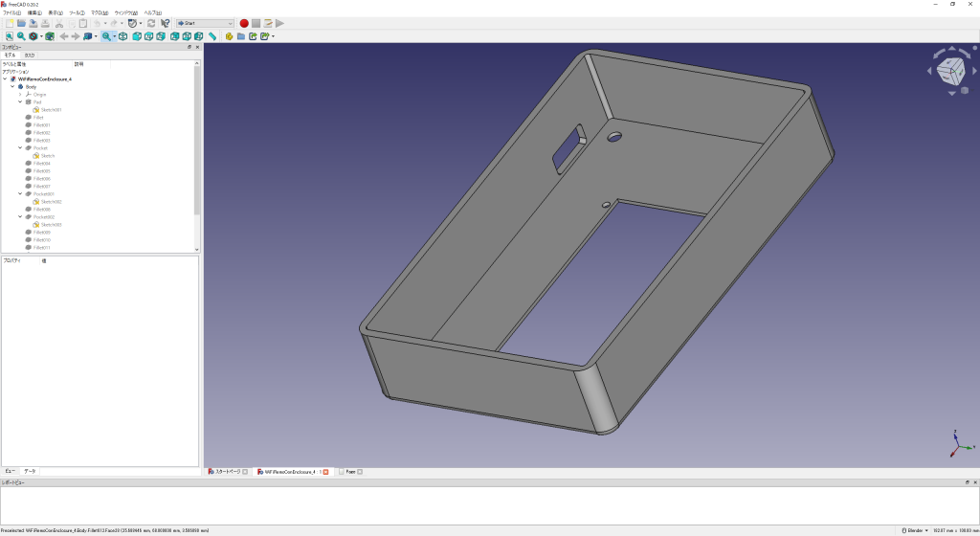980x536 pixels.
Task: Click the Open file folder icon
Action: 21,23
